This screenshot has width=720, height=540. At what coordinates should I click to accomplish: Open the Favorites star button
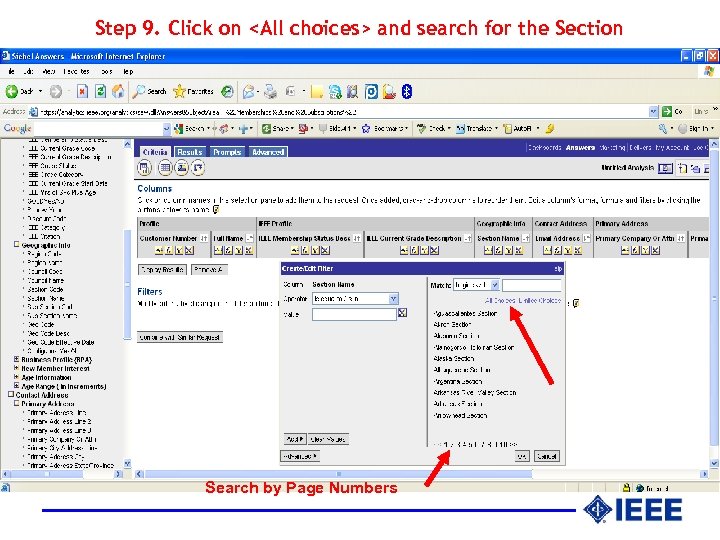(x=193, y=91)
